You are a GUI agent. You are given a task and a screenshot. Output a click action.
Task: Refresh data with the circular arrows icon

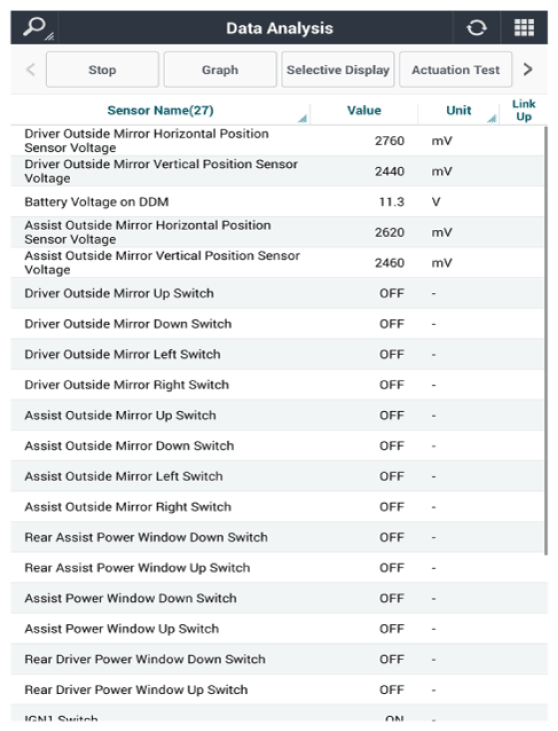pos(476,28)
